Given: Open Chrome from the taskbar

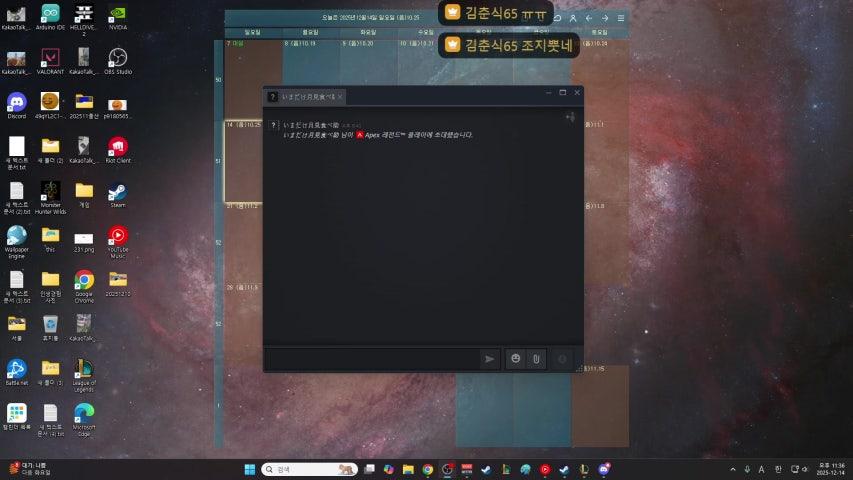Looking at the screenshot, I should click(428, 469).
